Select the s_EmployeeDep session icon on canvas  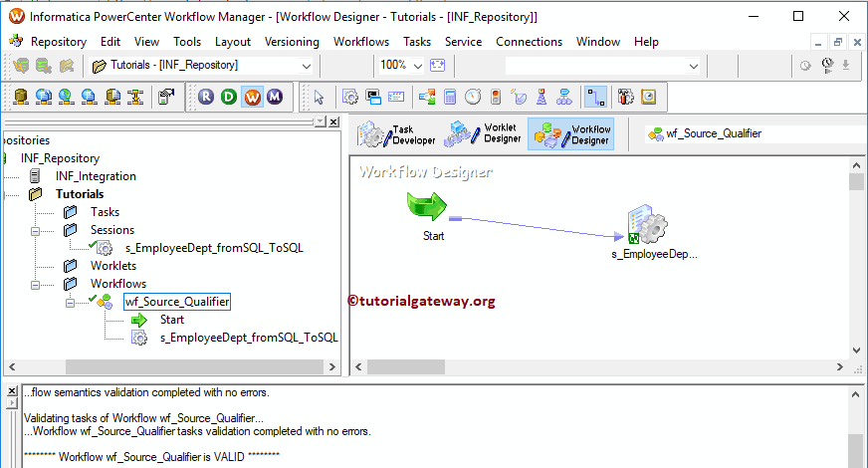point(647,224)
